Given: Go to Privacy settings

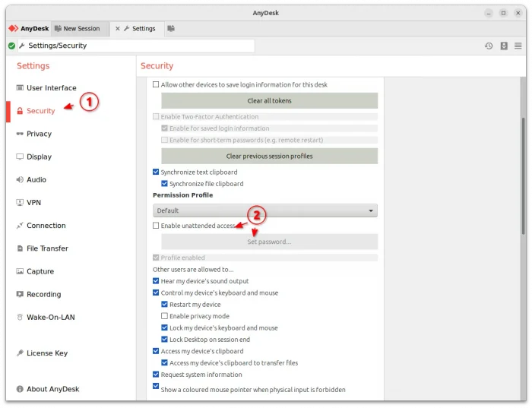Looking at the screenshot, I should coord(39,134).
